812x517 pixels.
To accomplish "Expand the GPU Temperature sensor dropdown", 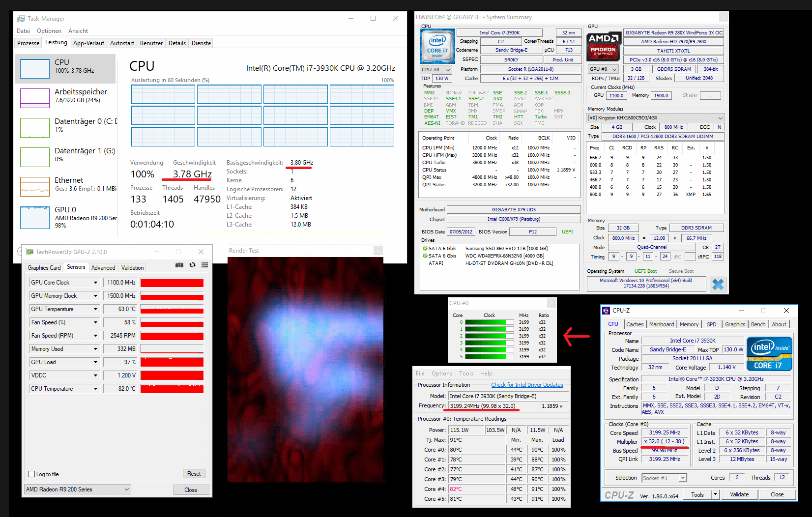I will point(96,309).
